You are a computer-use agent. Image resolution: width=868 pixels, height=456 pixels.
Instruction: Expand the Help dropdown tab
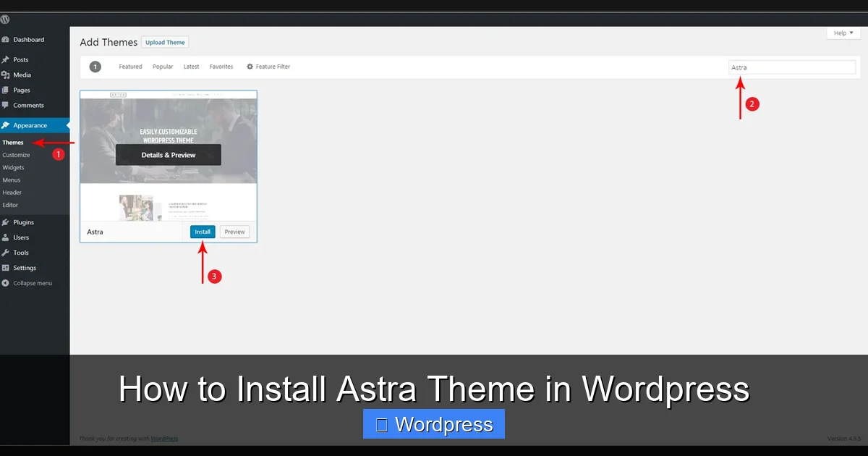coord(843,33)
